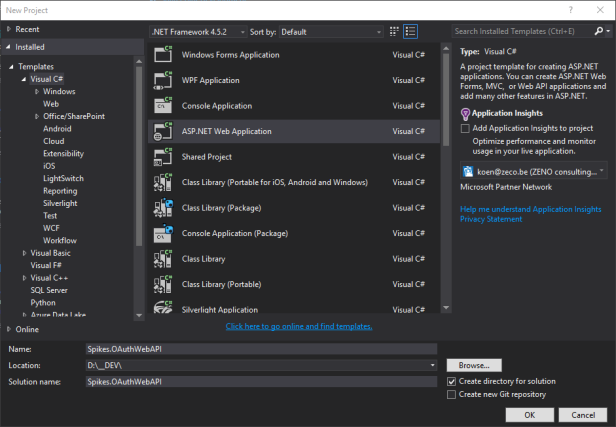Select the Windows Forms Application template icon
The height and width of the screenshot is (427, 616).
pyautogui.click(x=163, y=54)
